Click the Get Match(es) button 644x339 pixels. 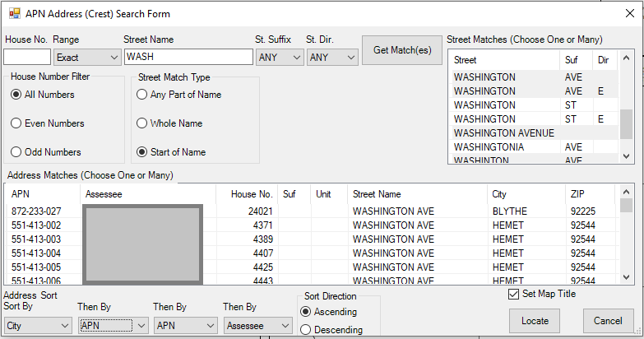[402, 51]
